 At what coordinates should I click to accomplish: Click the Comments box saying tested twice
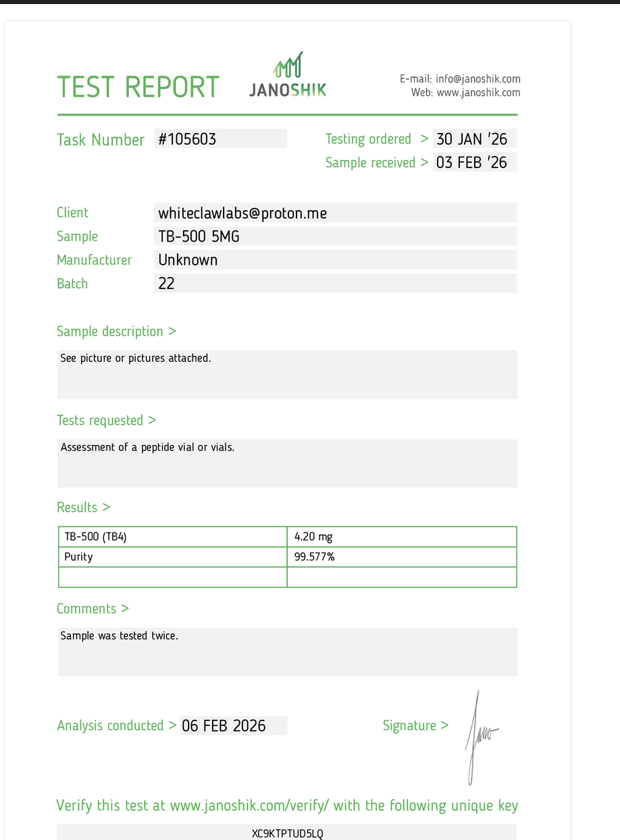point(287,651)
